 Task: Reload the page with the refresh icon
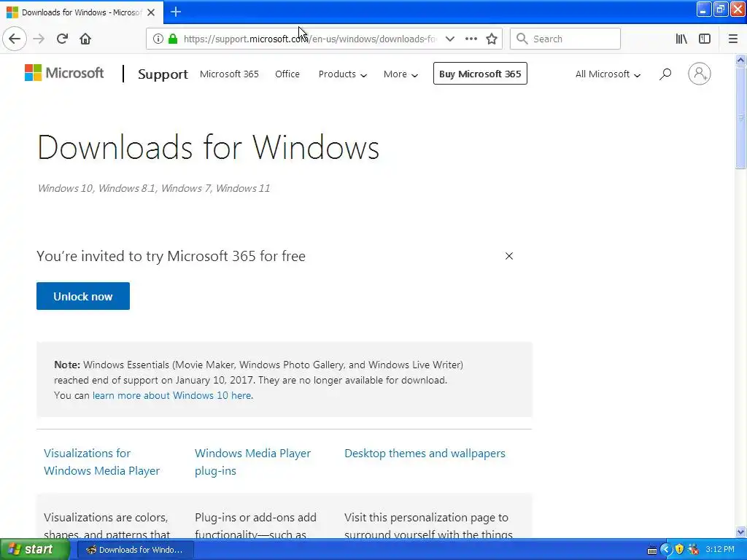(62, 39)
